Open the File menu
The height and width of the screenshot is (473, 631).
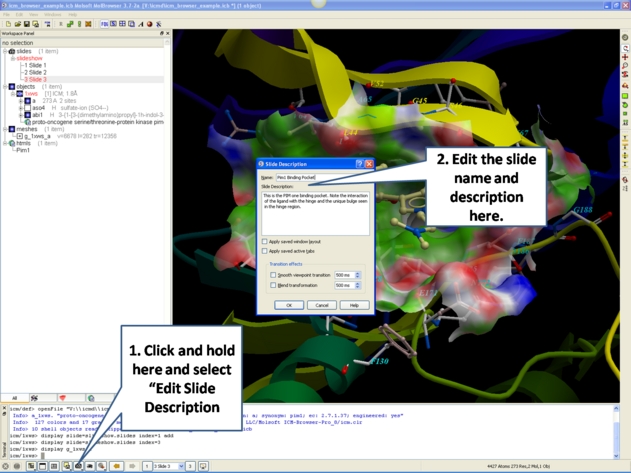(6, 14)
